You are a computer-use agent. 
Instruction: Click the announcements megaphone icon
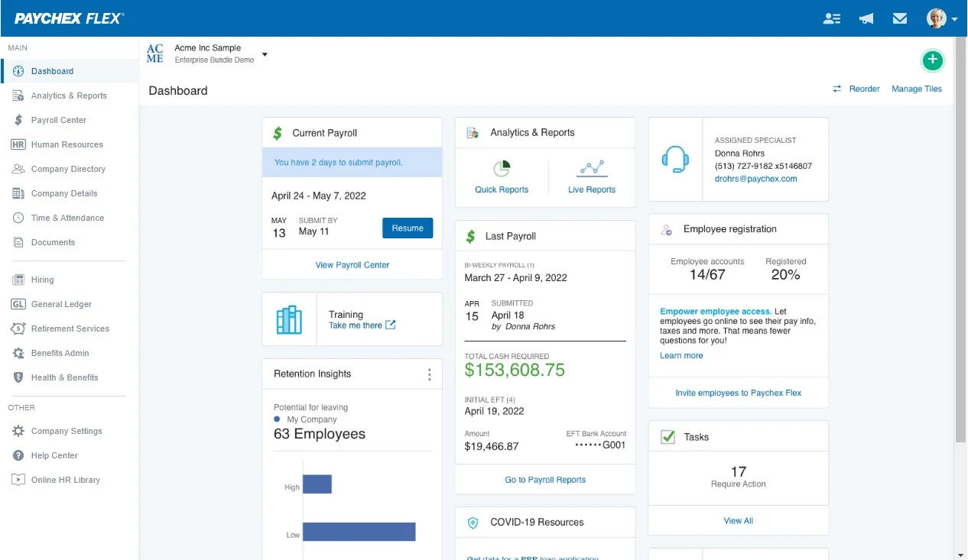[866, 18]
